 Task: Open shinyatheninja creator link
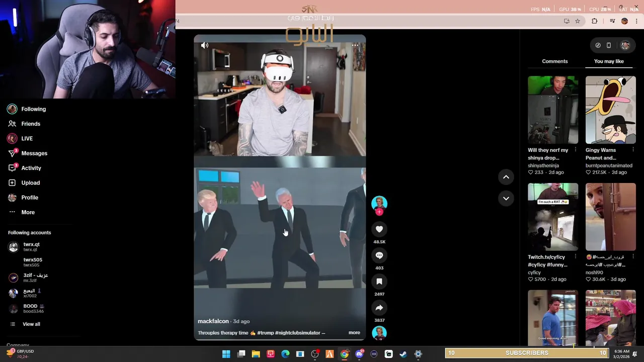[543, 165]
